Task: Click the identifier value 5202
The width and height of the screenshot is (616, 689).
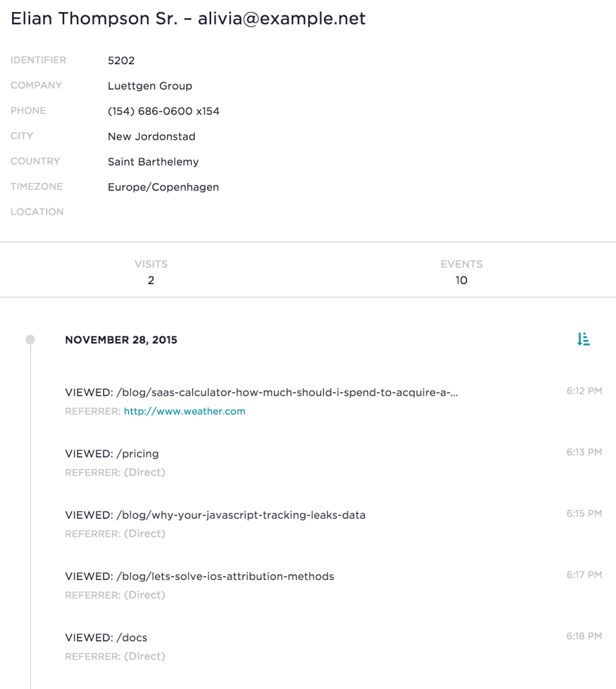Action: tap(121, 61)
